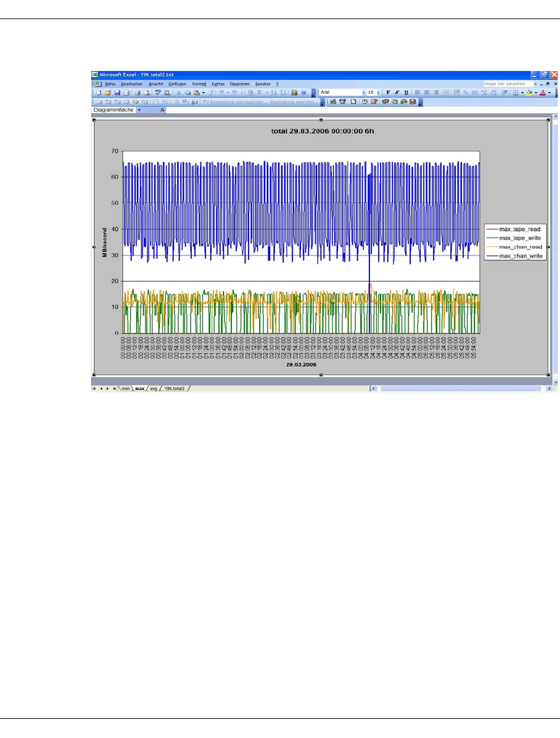Screen dimensions: 560x738
Task: Click the Open folder icon
Action: pyautogui.click(x=108, y=93)
